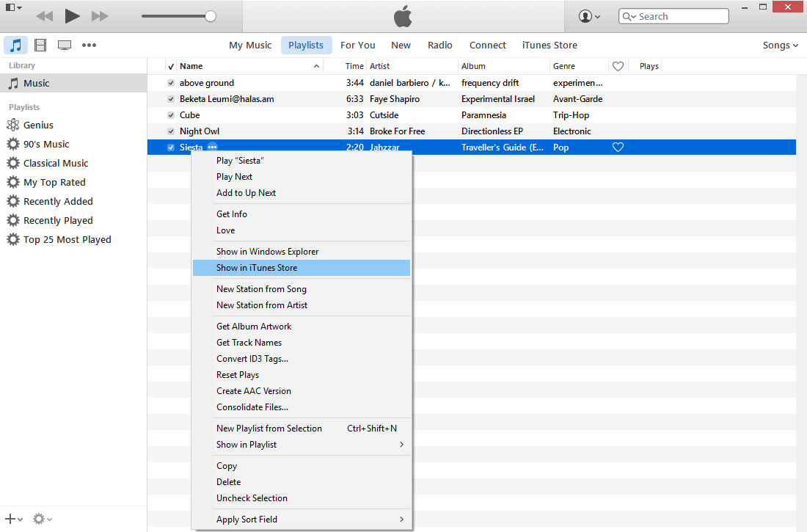
Task: Switch to the My Music tab
Action: (x=250, y=45)
